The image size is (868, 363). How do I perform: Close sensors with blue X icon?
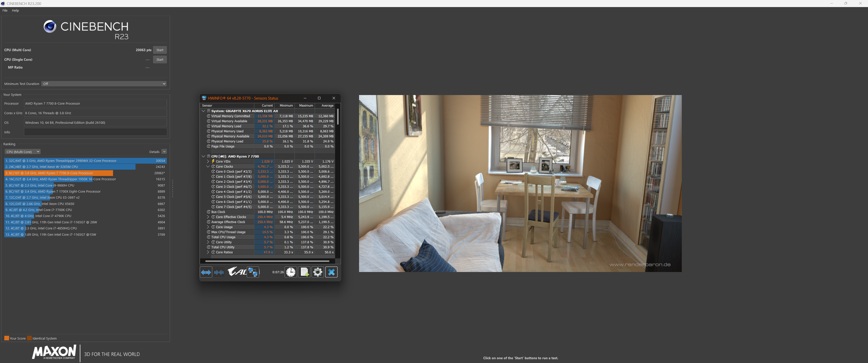click(x=331, y=272)
